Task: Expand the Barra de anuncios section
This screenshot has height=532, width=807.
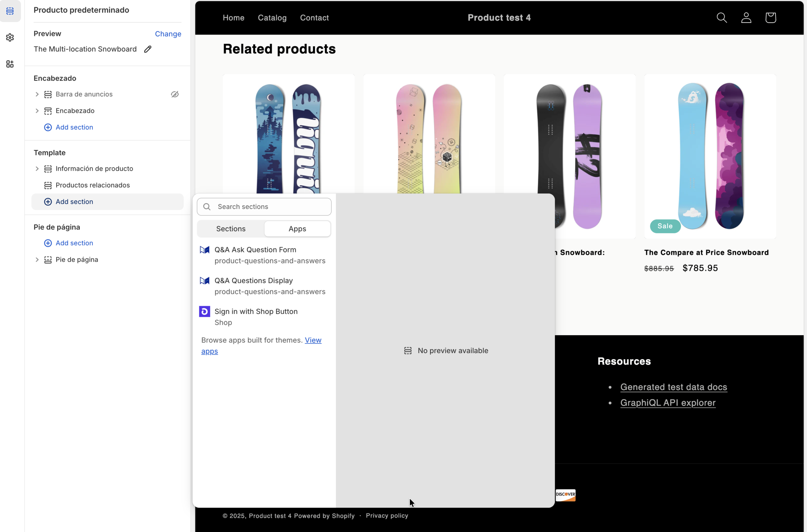Action: (x=37, y=94)
